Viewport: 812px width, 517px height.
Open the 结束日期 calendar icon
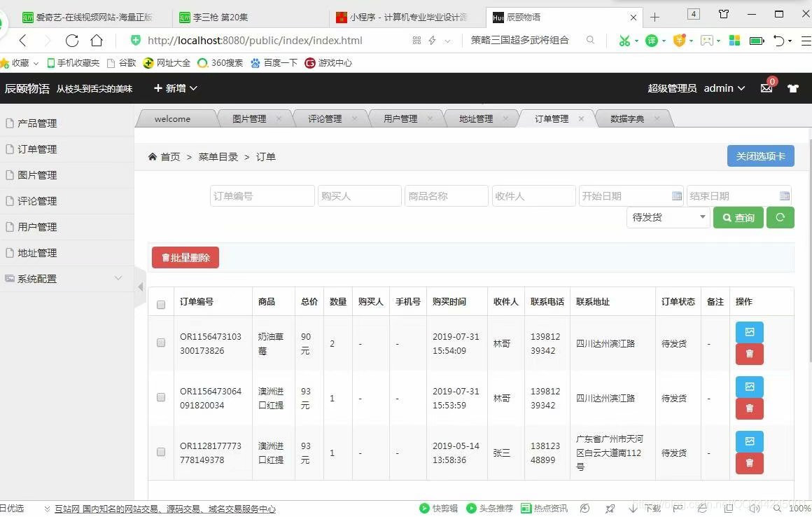(x=785, y=196)
